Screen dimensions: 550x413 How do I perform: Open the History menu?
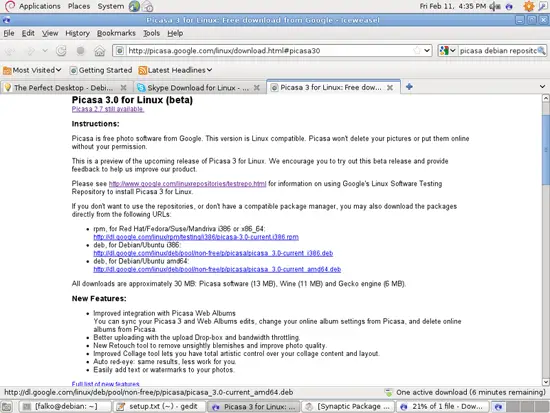pos(77,33)
